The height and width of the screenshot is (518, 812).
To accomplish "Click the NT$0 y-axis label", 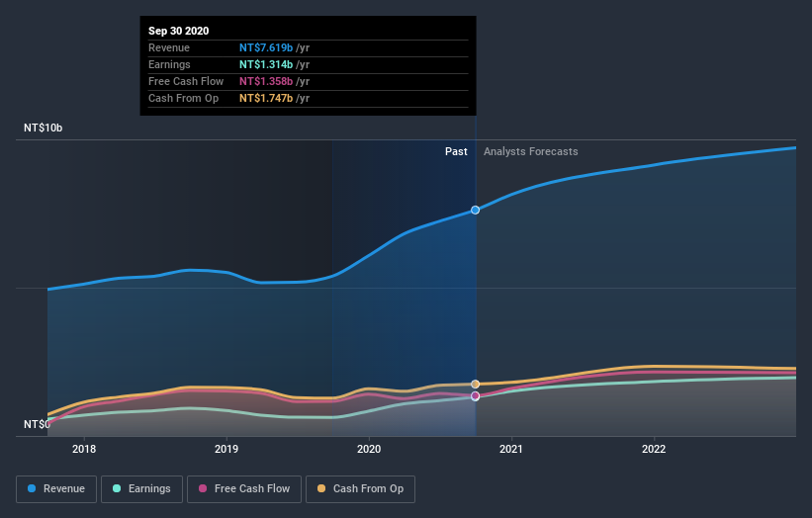I will 37,424.
